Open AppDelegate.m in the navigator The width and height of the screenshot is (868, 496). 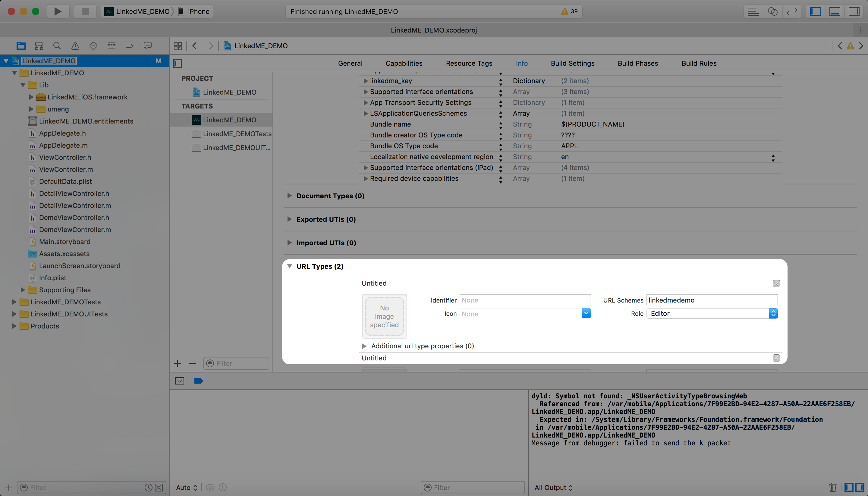63,146
